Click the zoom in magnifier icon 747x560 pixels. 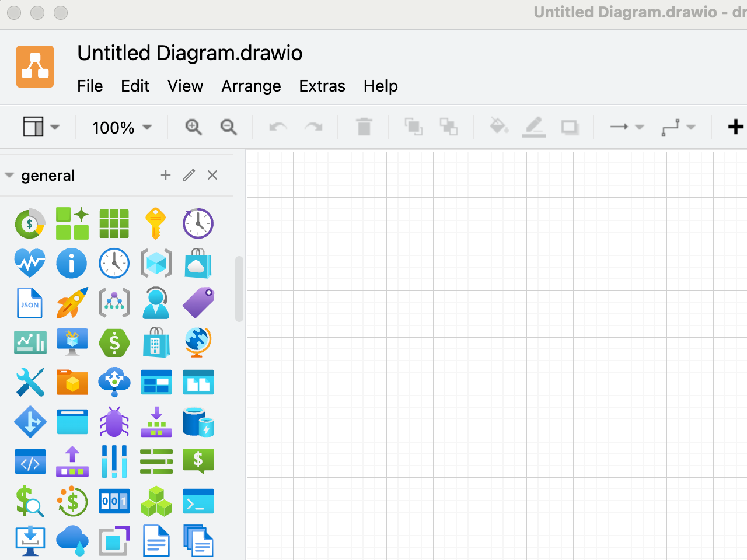(193, 127)
